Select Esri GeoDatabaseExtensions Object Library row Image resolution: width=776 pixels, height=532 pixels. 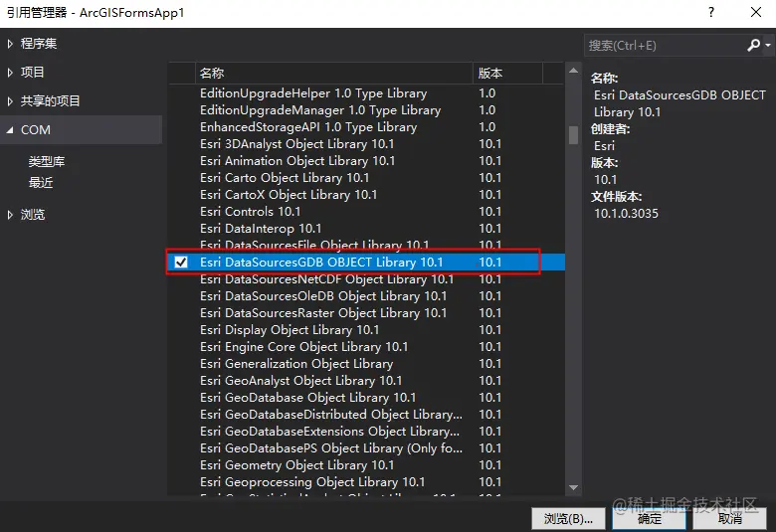[x=366, y=431]
